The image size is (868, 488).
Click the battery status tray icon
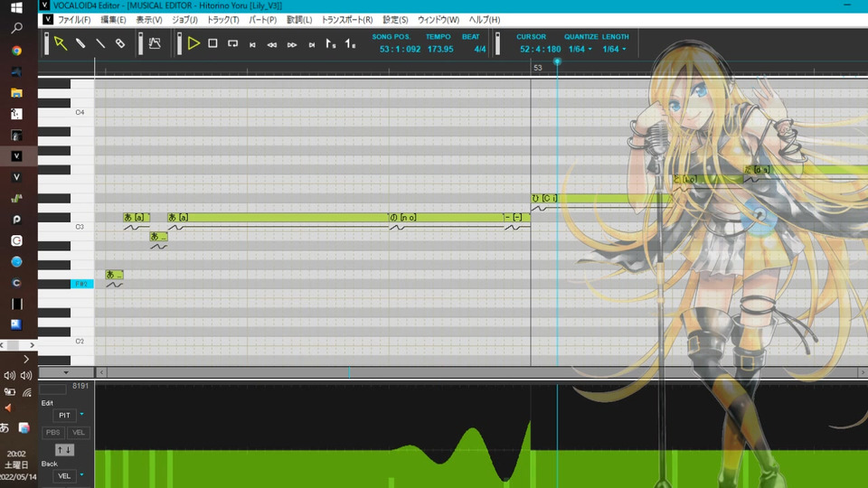click(9, 392)
